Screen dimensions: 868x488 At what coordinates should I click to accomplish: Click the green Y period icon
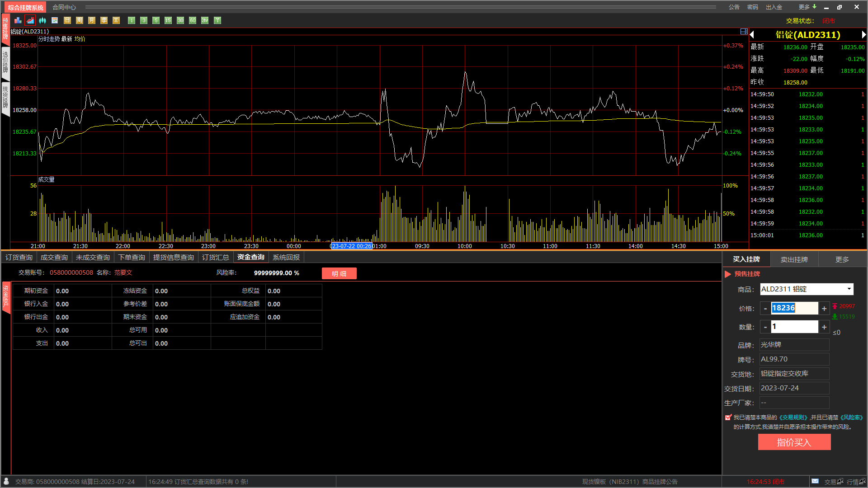click(x=217, y=20)
